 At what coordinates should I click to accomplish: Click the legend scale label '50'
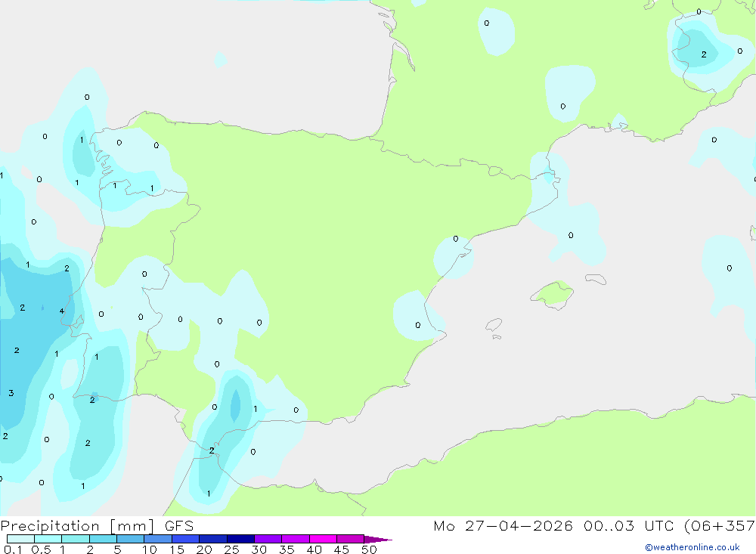point(369,549)
